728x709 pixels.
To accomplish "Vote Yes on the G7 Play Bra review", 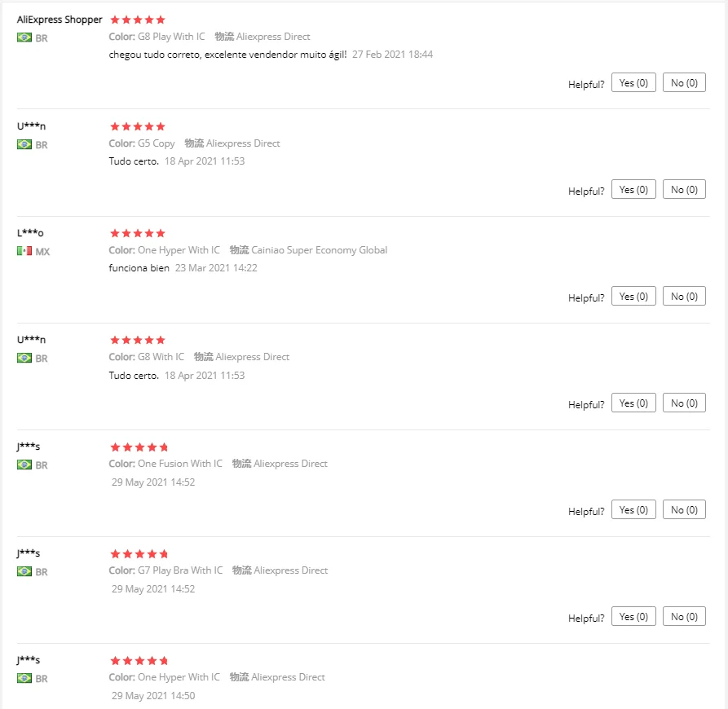I will point(633,616).
